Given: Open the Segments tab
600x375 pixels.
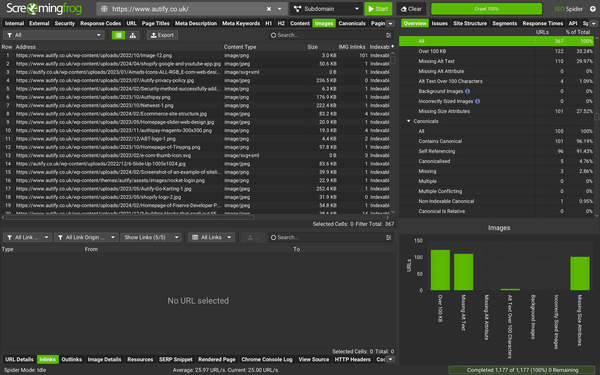Looking at the screenshot, I should click(x=504, y=23).
